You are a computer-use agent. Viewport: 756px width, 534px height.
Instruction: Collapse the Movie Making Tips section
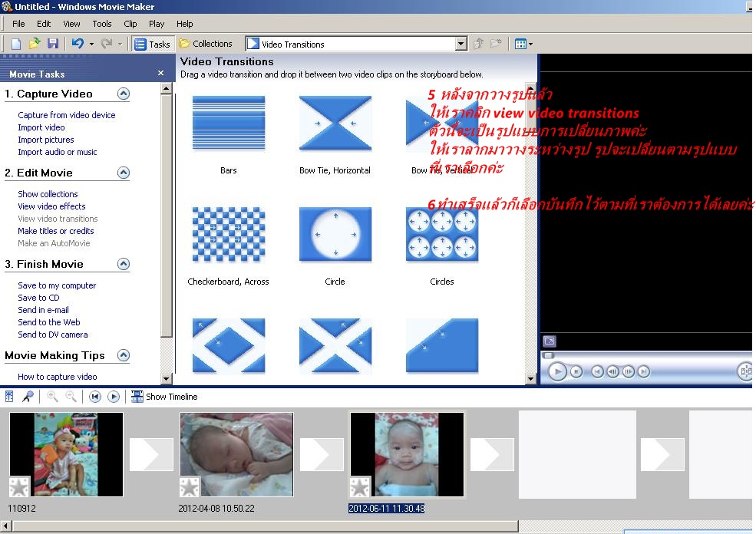(124, 355)
